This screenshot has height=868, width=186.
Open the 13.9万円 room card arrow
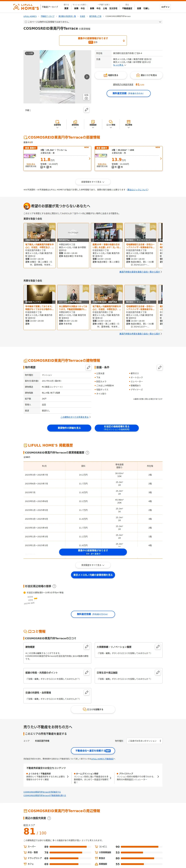point(161,158)
